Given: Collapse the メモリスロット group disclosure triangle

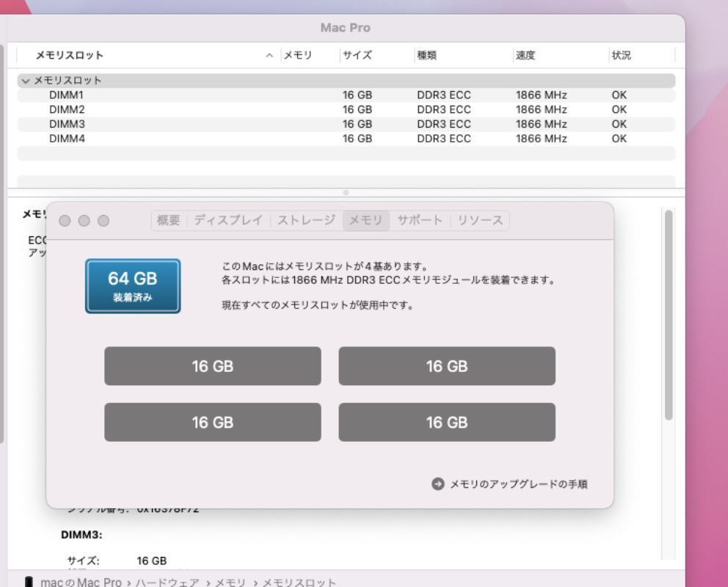Looking at the screenshot, I should click(26, 81).
